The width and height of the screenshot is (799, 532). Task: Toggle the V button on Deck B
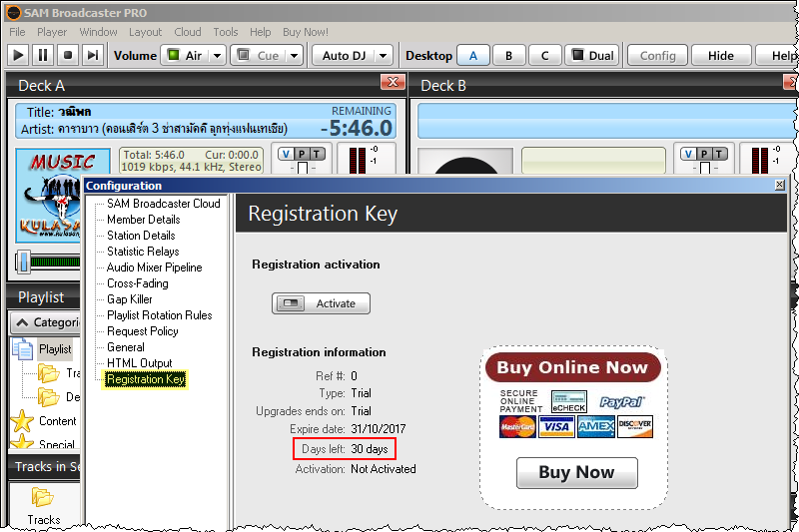689,154
